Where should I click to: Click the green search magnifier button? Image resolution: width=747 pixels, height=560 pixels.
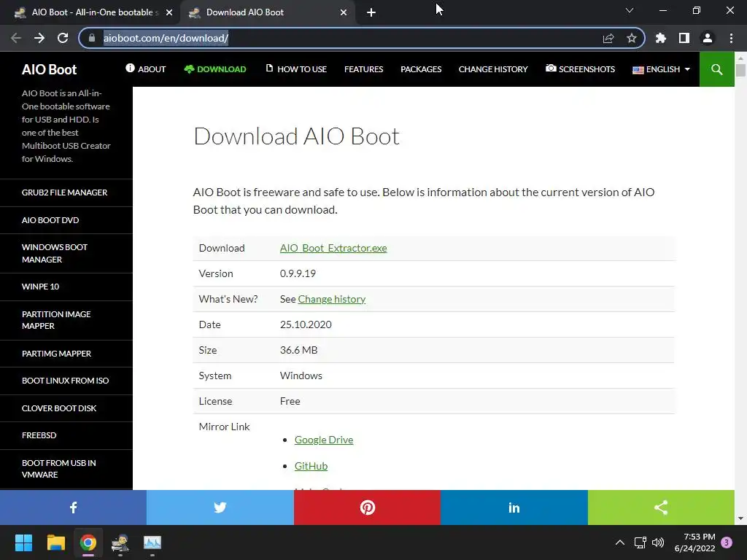tap(716, 69)
